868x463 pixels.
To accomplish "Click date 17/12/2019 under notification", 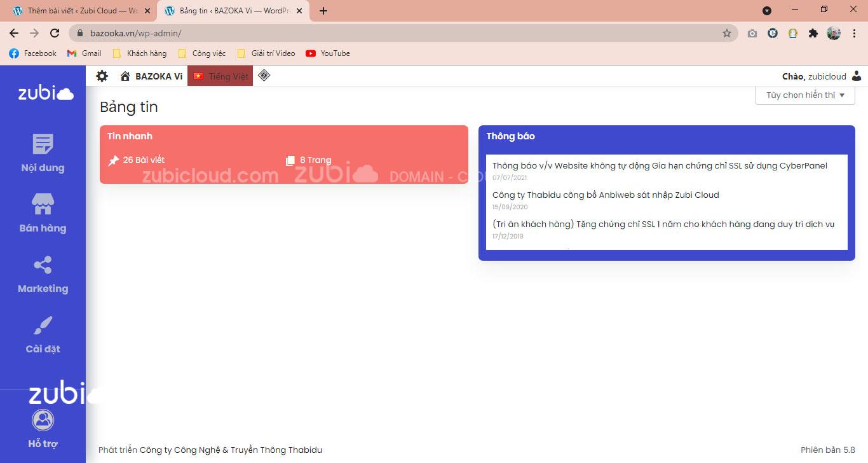I will tap(508, 237).
